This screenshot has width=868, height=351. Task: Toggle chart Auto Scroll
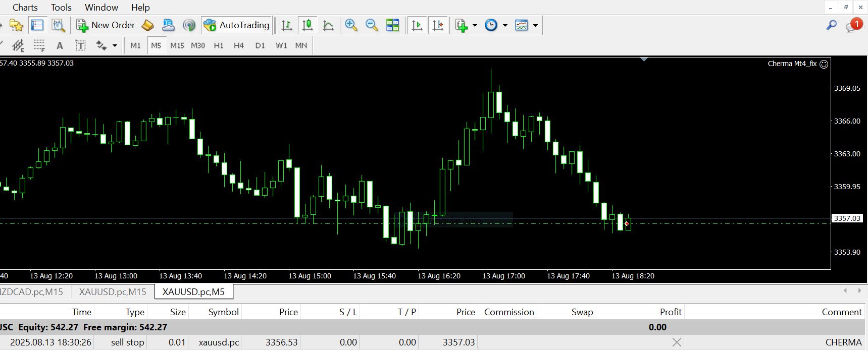pyautogui.click(x=417, y=25)
